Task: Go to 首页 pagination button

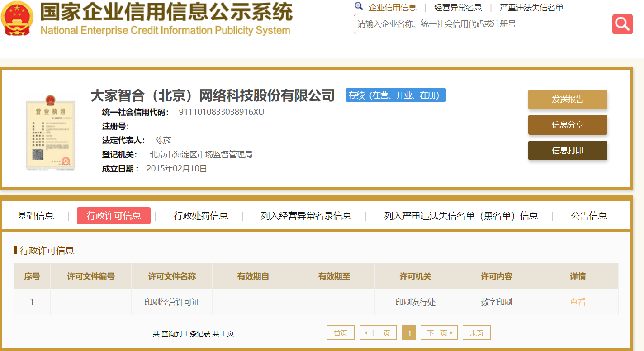Action: coord(341,332)
